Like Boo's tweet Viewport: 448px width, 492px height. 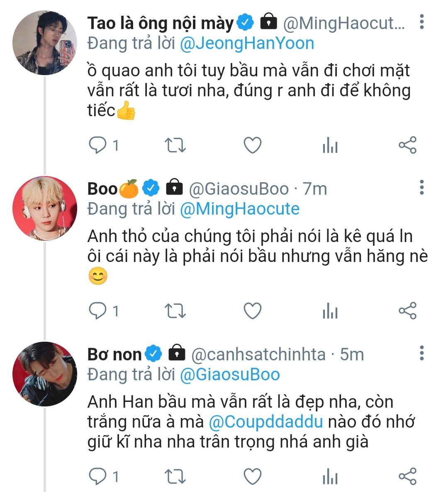point(252,311)
